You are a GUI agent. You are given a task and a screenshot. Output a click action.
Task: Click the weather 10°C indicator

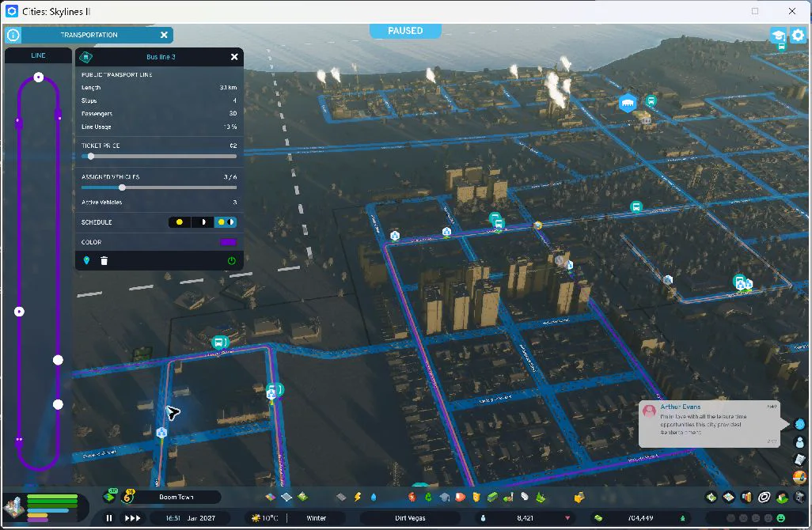pos(264,517)
